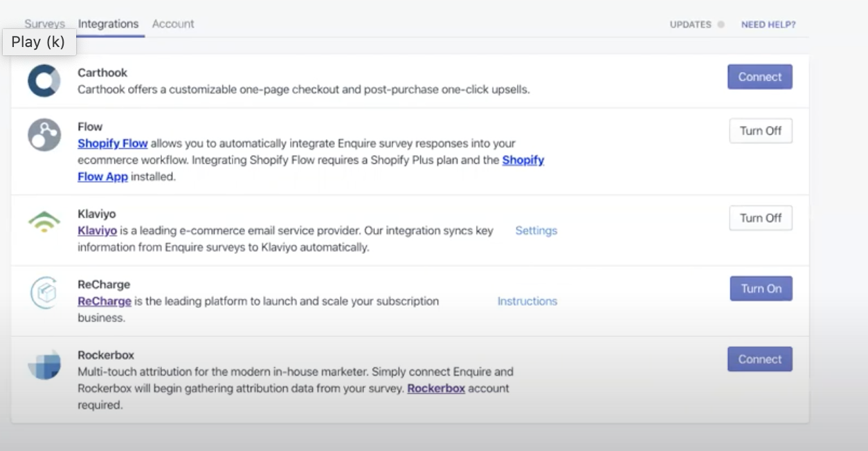868x451 pixels.
Task: Select the Integrations tab
Action: 108,24
